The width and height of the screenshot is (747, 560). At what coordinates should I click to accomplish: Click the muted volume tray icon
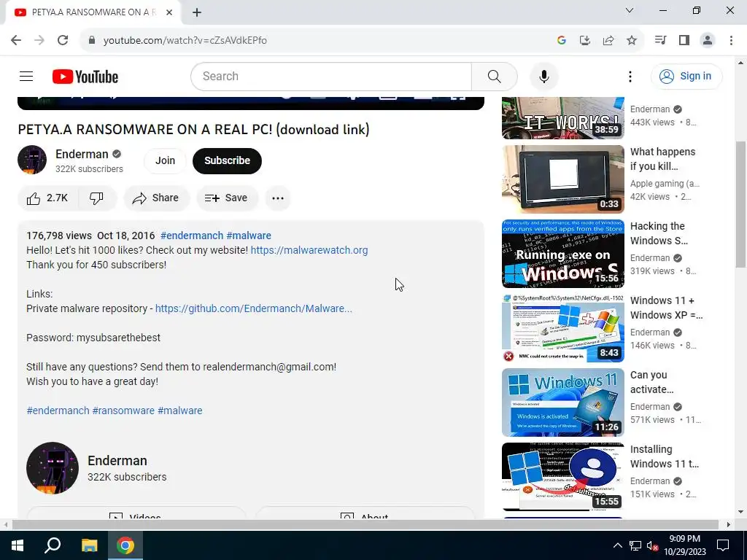[x=653, y=545]
